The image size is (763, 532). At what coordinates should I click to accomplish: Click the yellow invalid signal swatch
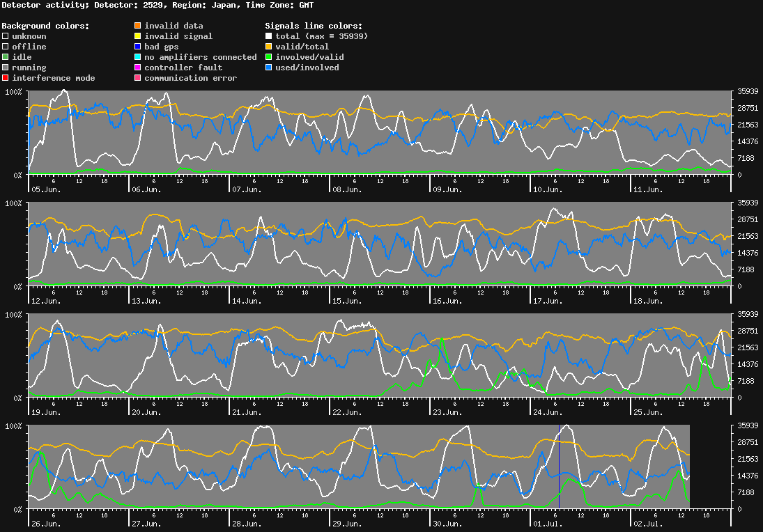[138, 36]
